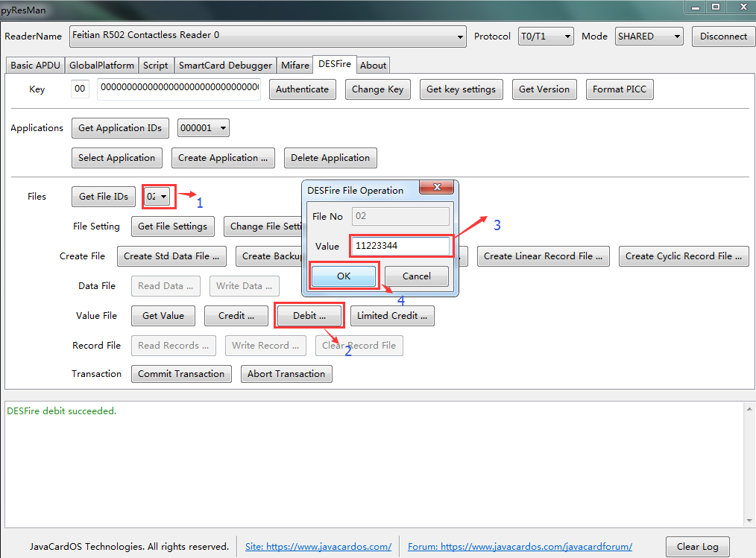Click the Clear Log button
The width and height of the screenshot is (756, 558).
pos(698,546)
